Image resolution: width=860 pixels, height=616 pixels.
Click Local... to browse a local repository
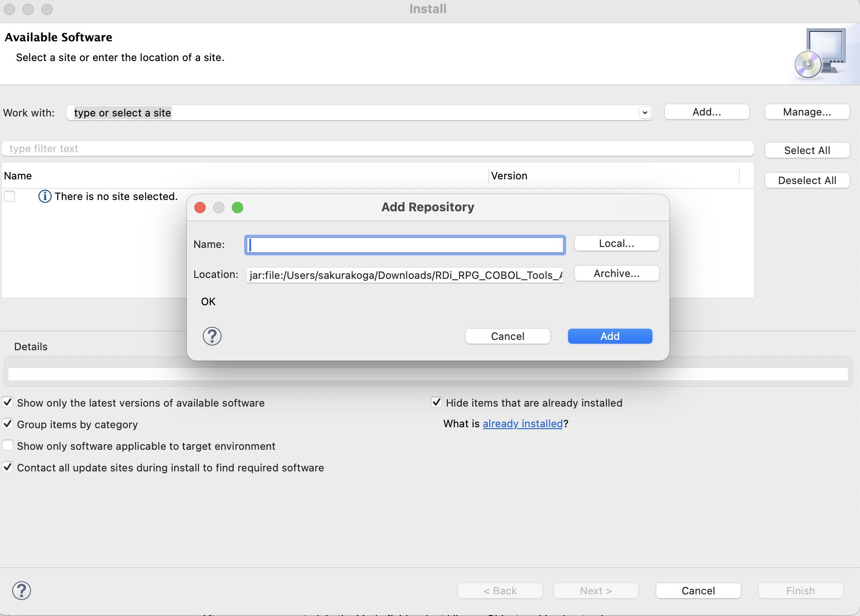click(616, 243)
